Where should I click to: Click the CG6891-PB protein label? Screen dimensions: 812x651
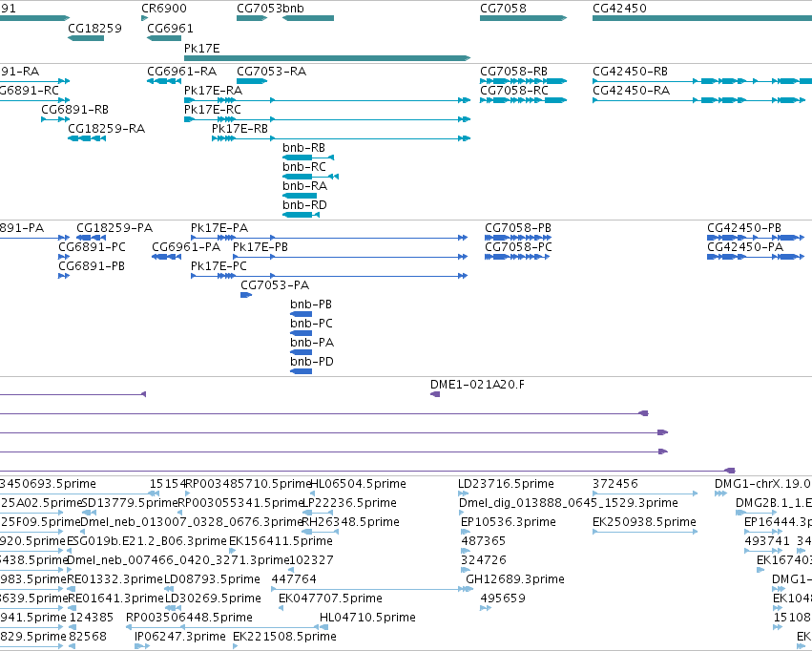pos(92,265)
